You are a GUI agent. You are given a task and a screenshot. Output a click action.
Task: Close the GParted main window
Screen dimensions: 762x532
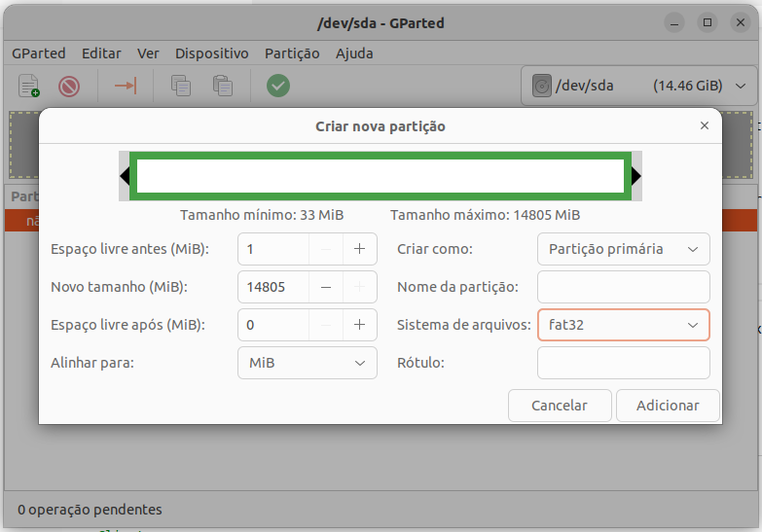click(x=741, y=22)
